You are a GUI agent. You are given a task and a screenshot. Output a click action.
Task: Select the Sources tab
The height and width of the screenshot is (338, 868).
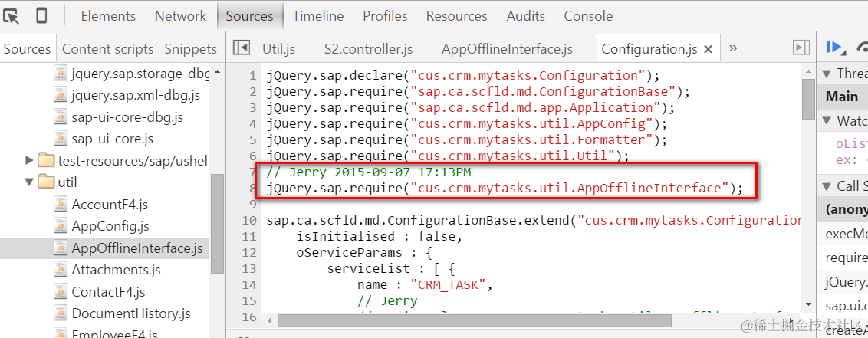click(x=250, y=16)
